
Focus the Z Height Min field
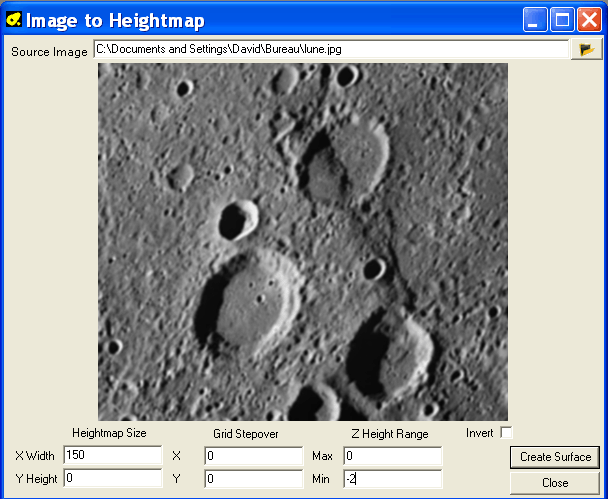tap(392, 479)
